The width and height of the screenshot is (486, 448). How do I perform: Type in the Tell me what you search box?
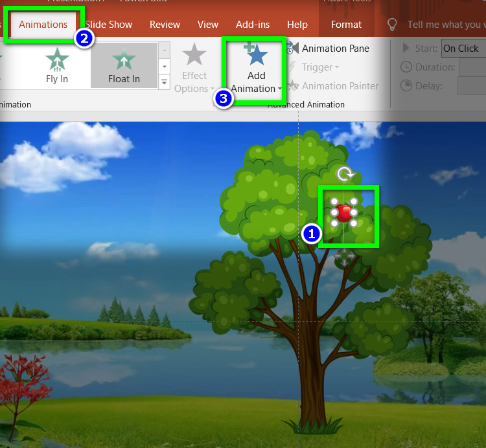click(x=446, y=25)
